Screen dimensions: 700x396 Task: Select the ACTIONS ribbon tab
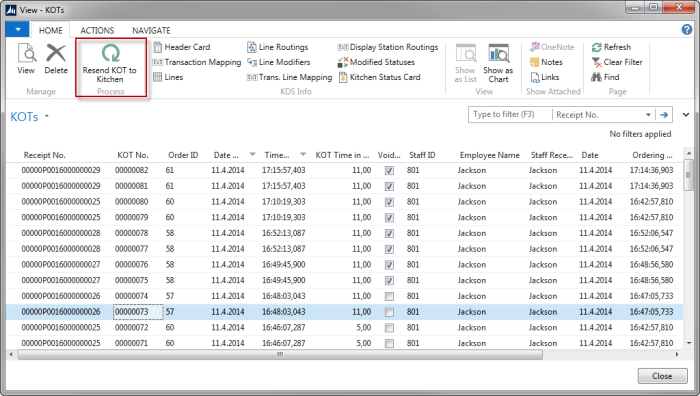click(97, 30)
